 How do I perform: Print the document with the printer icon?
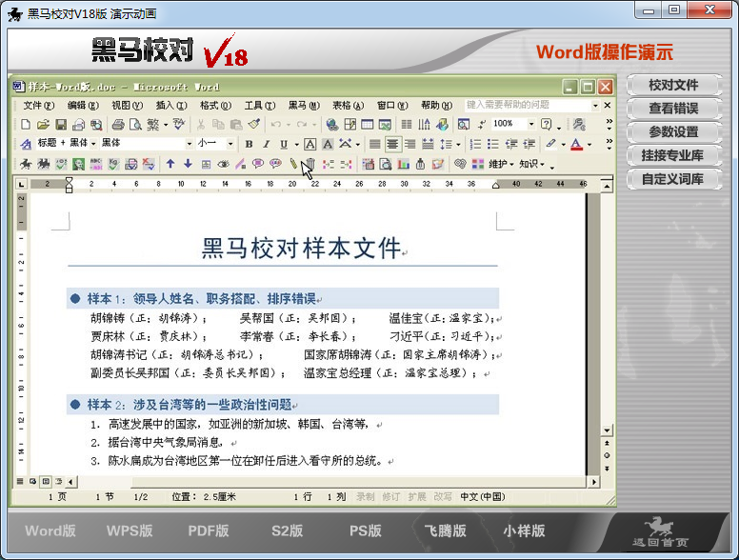click(x=118, y=124)
